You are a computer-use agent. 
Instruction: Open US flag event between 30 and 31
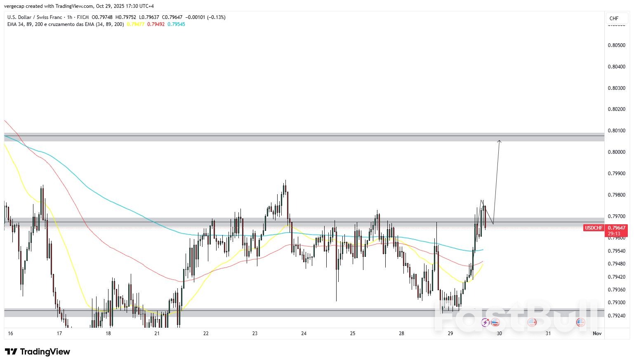pos(532,322)
